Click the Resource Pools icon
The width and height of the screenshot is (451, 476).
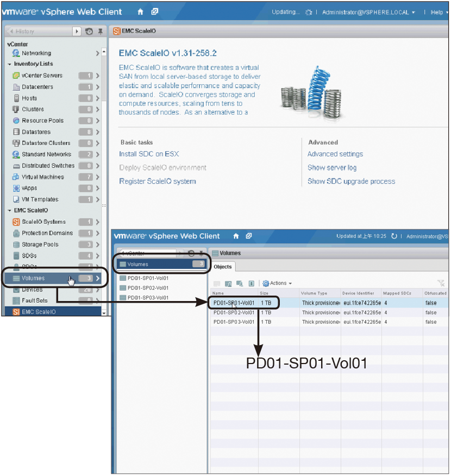[x=16, y=121]
